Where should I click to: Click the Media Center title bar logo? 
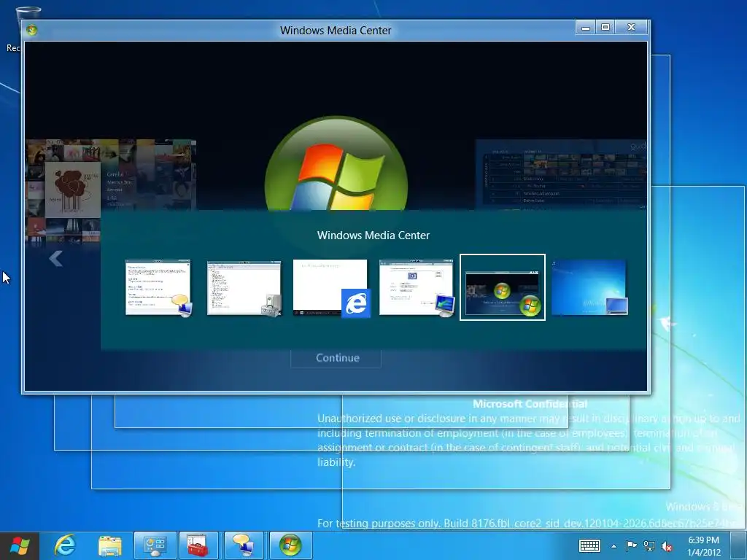[31, 30]
